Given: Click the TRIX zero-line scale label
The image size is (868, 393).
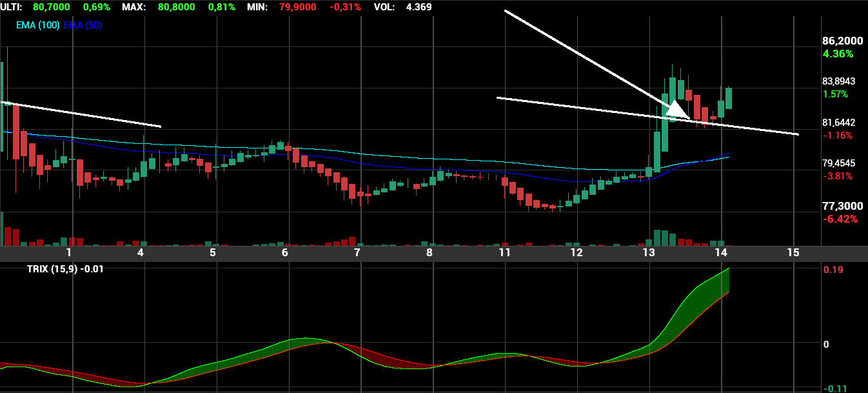Looking at the screenshot, I should tap(827, 344).
